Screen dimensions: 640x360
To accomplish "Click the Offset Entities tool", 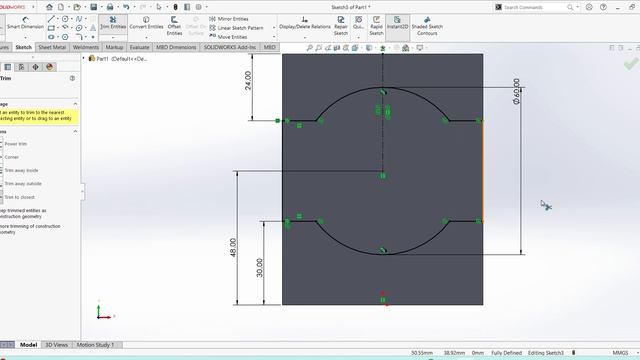I will 174,26.
